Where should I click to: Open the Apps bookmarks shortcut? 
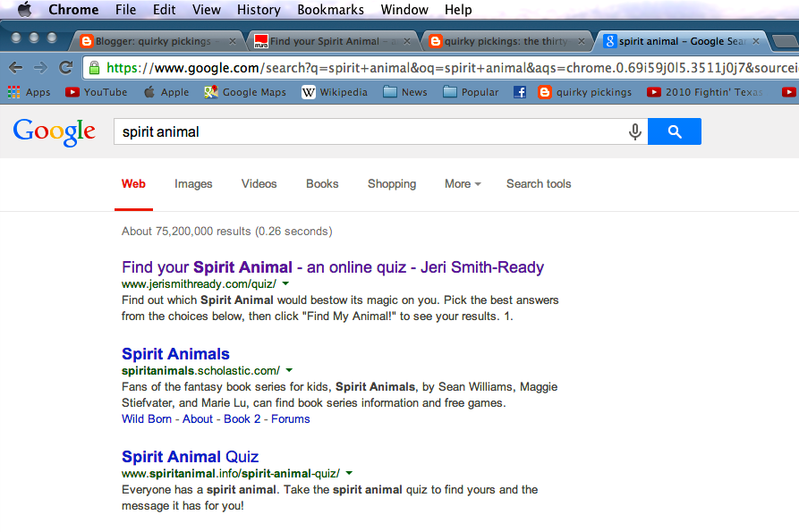[29, 92]
